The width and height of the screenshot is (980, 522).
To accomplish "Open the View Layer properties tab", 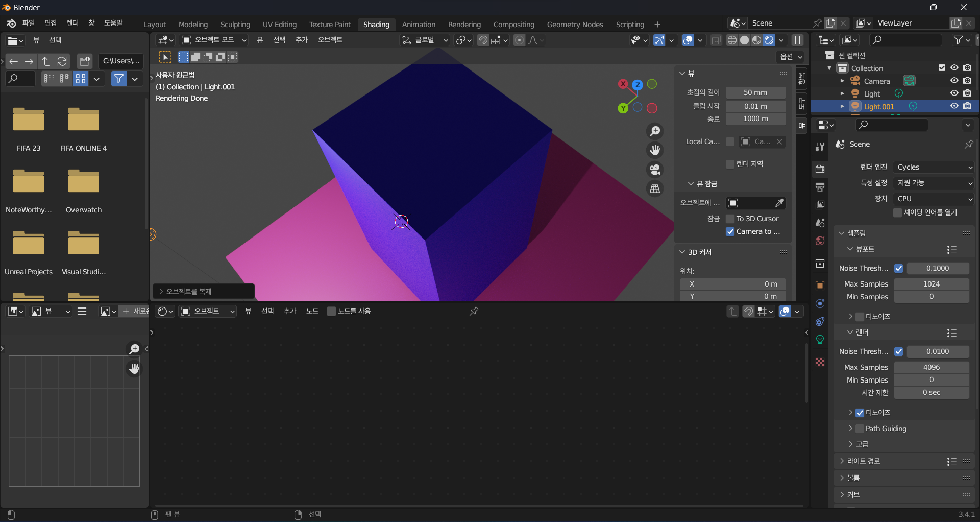I will pyautogui.click(x=820, y=205).
